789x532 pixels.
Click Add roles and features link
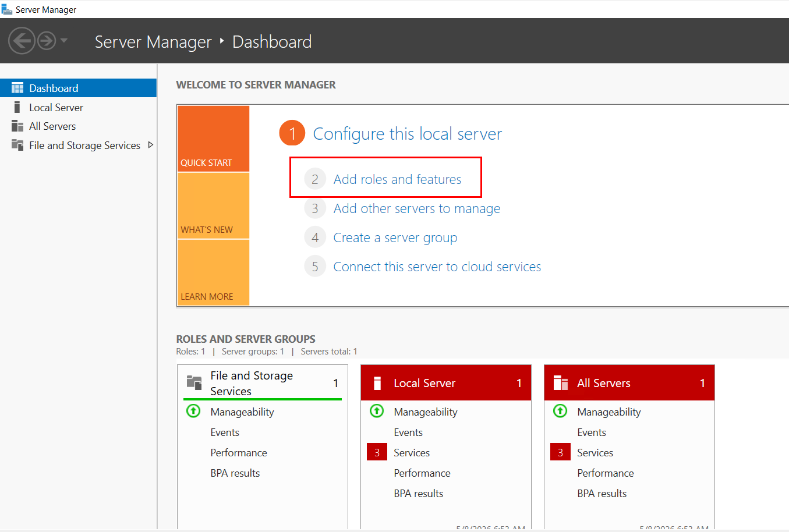pos(397,179)
